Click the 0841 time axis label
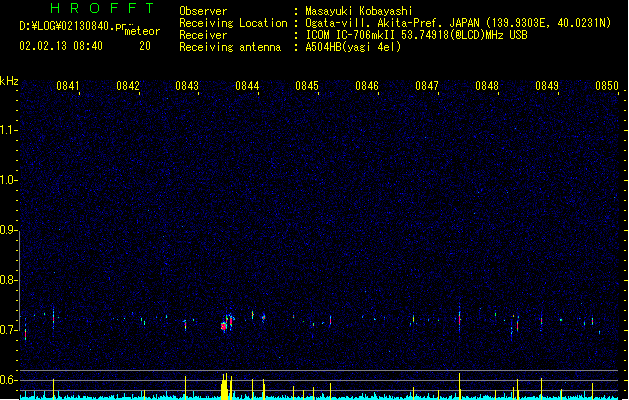 pos(67,85)
